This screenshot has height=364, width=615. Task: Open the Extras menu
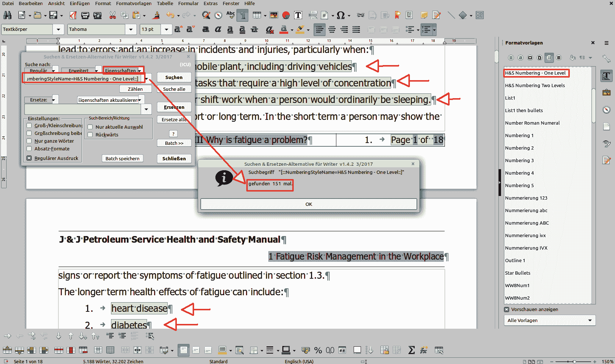211,3
